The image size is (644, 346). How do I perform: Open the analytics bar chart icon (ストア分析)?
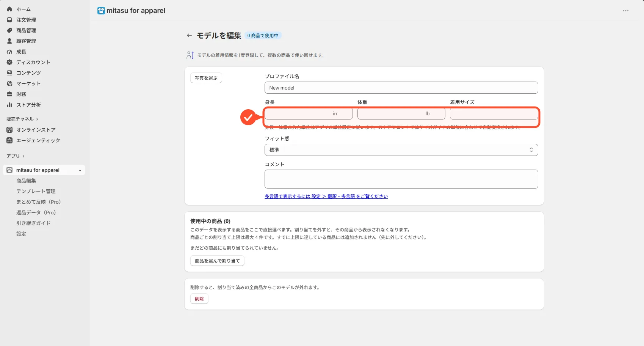click(x=9, y=105)
